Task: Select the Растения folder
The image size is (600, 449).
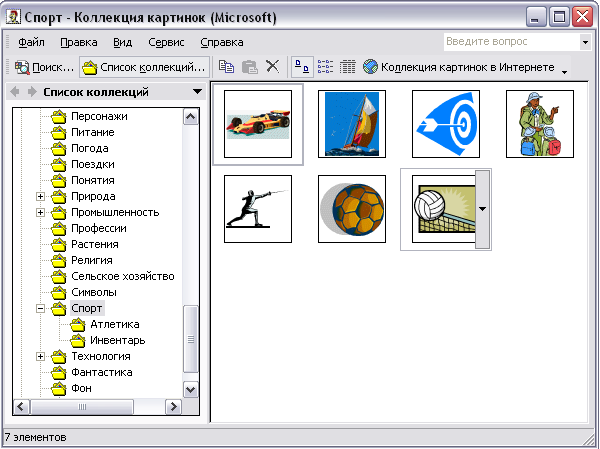Action: point(95,245)
